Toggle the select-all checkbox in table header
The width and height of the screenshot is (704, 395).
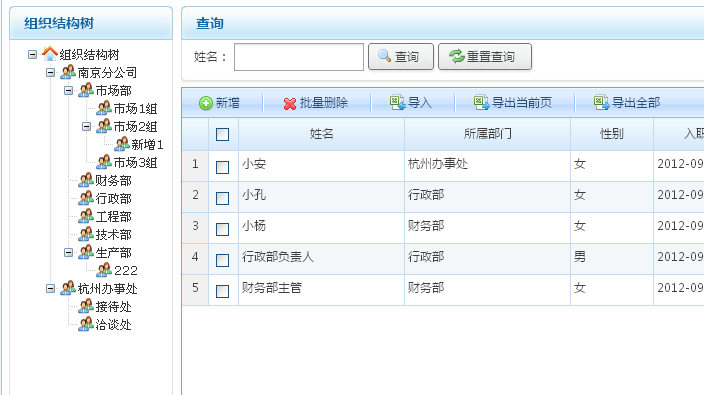222,134
